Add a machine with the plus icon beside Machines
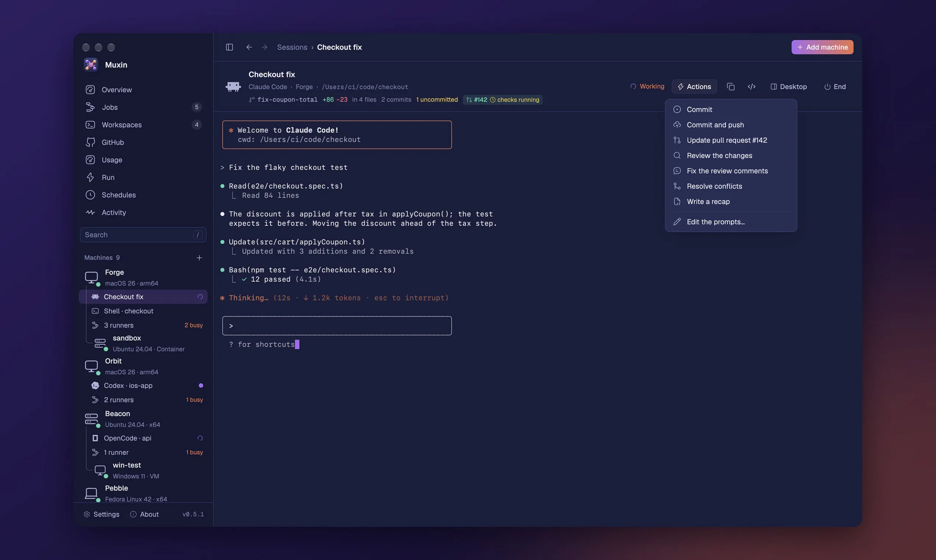The width and height of the screenshot is (936, 560). (x=199, y=258)
